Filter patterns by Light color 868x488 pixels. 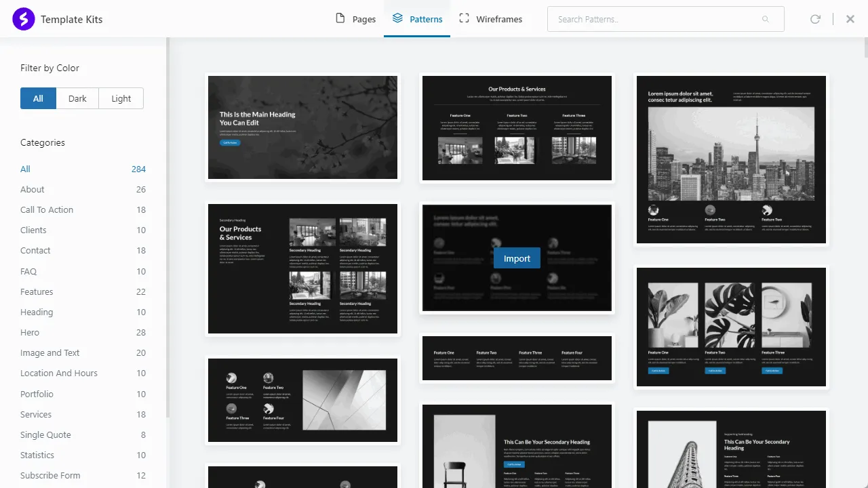tap(121, 98)
